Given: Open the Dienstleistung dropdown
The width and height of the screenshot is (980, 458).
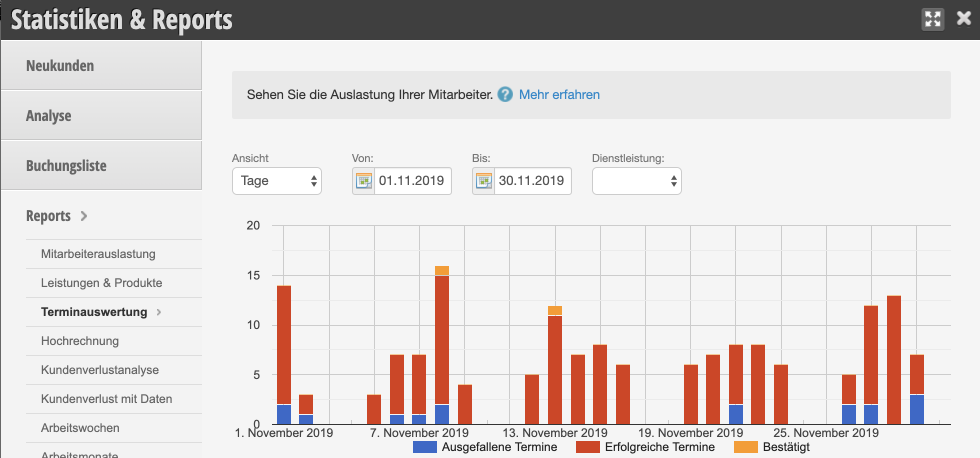Looking at the screenshot, I should 636,181.
